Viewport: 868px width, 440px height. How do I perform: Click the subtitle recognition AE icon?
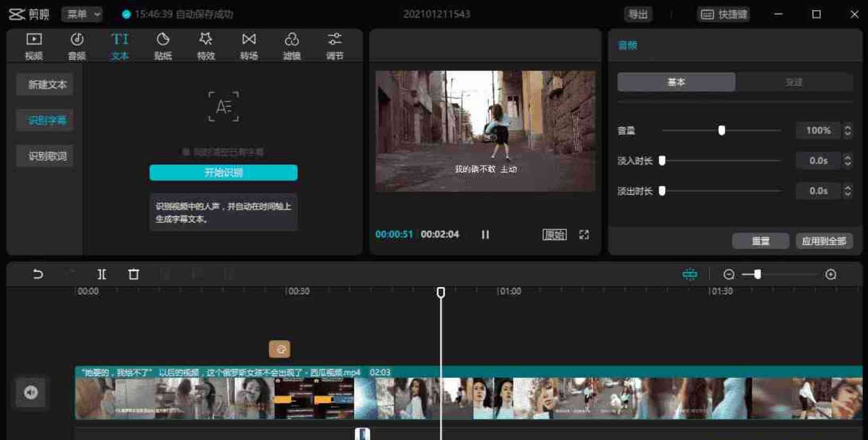pyautogui.click(x=223, y=107)
